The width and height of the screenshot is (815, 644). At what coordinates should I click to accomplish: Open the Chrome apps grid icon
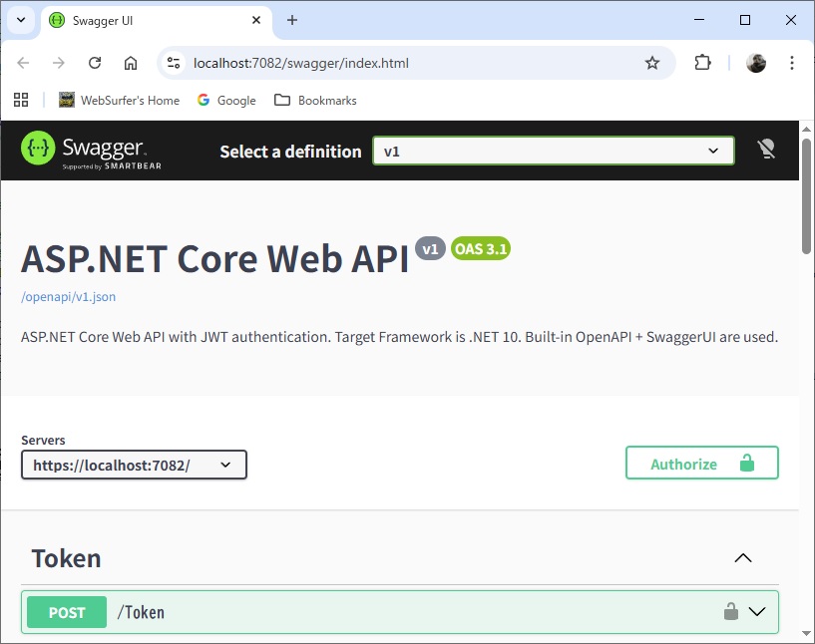click(x=21, y=100)
